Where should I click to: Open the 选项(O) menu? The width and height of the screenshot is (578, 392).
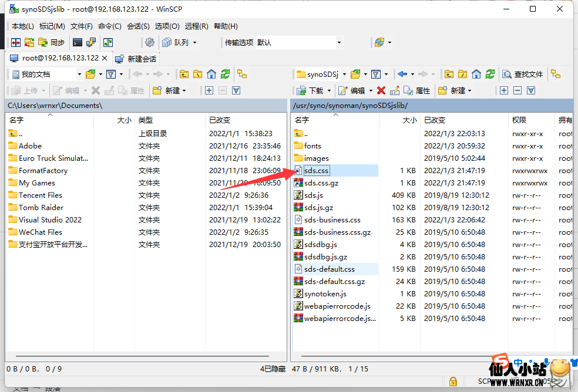point(167,26)
